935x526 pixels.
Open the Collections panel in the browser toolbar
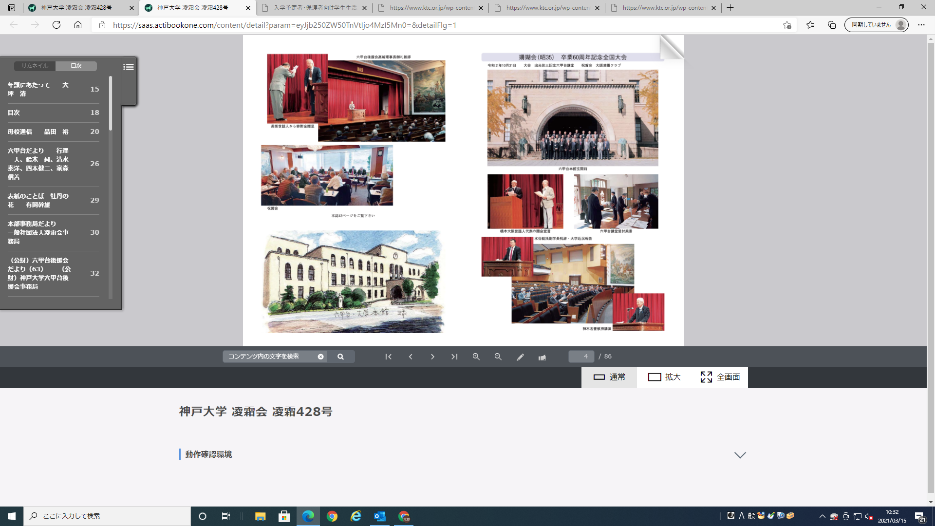(x=832, y=25)
